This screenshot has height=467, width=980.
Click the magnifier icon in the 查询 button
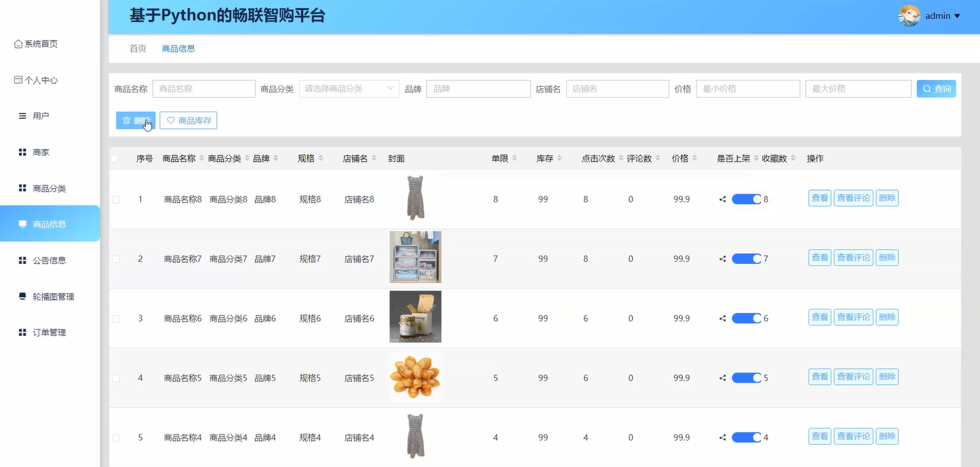(x=926, y=88)
